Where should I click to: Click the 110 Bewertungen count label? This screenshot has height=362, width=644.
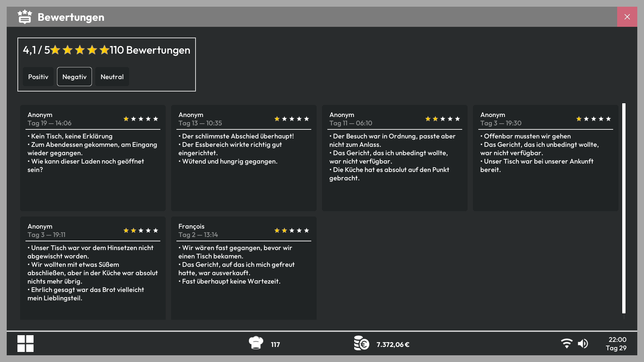point(150,50)
